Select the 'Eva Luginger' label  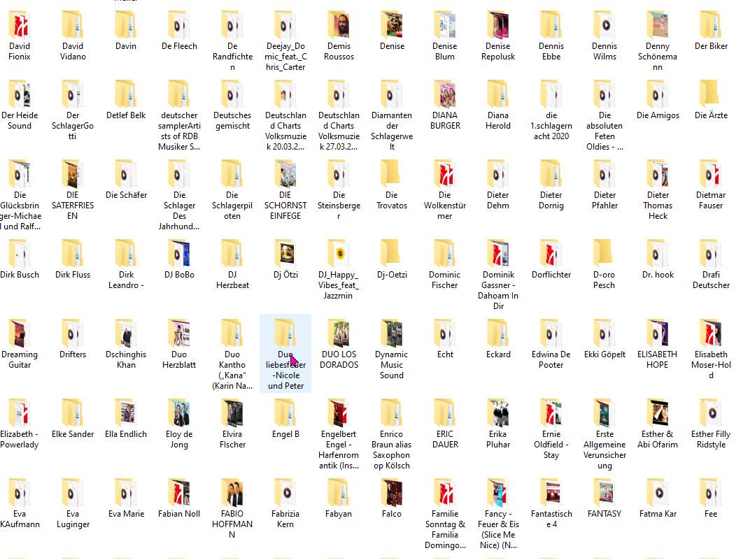[73, 519]
